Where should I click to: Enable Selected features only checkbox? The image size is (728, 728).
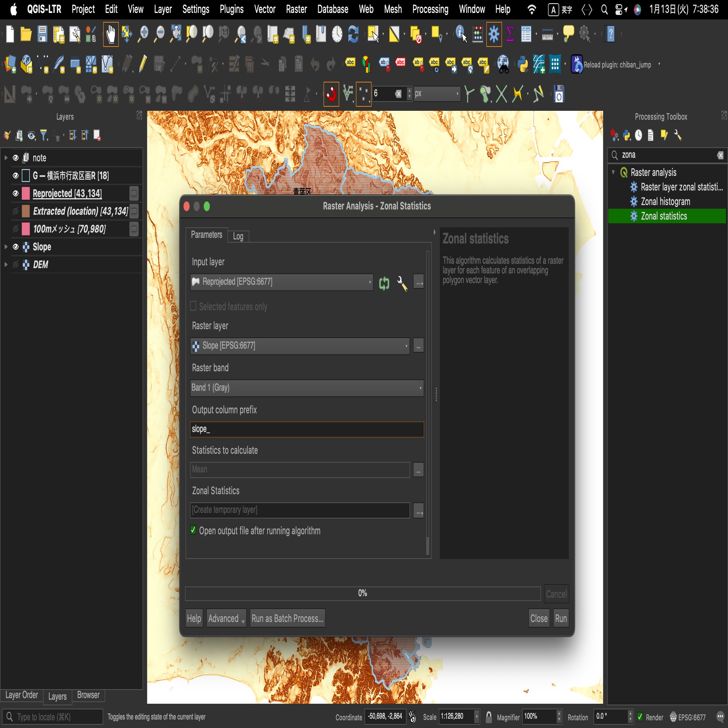pos(193,306)
